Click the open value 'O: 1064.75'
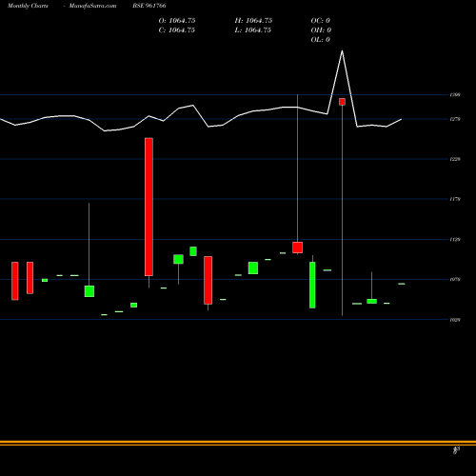 tap(177, 21)
